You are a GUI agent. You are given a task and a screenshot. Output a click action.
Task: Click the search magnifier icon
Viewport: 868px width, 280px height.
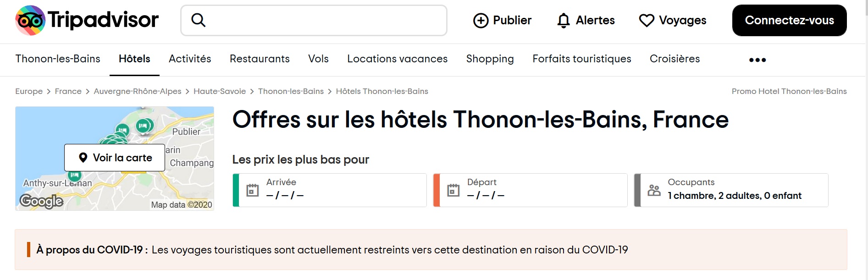pos(198,20)
